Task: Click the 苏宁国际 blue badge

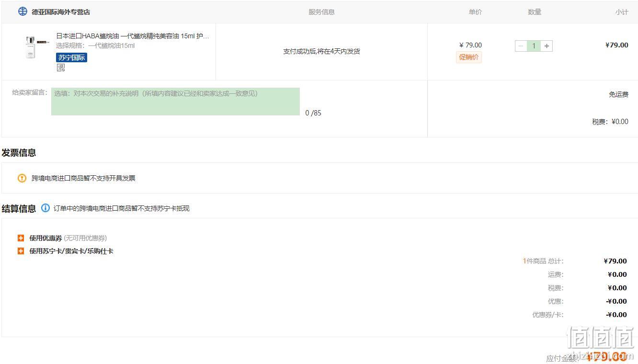Action: tap(71, 57)
